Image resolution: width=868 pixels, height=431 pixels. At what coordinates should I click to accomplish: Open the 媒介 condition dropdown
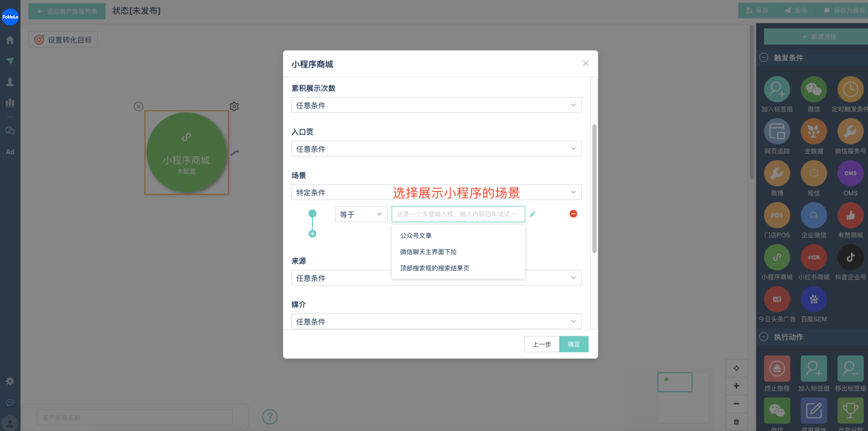436,321
